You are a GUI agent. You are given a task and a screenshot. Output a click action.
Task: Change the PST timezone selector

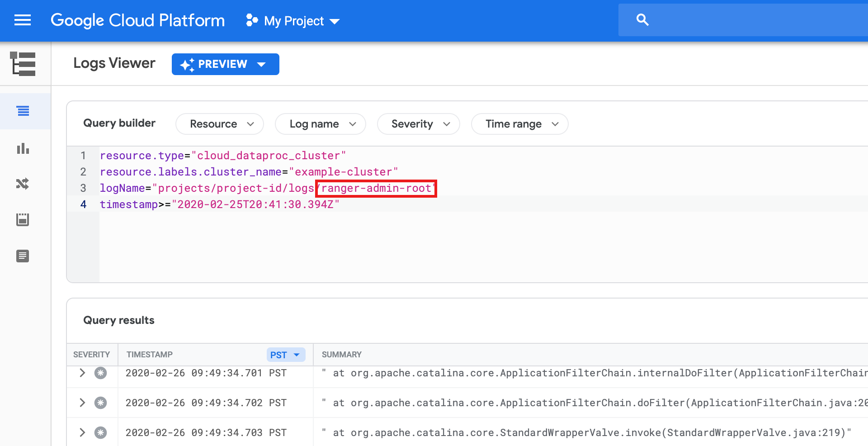286,355
